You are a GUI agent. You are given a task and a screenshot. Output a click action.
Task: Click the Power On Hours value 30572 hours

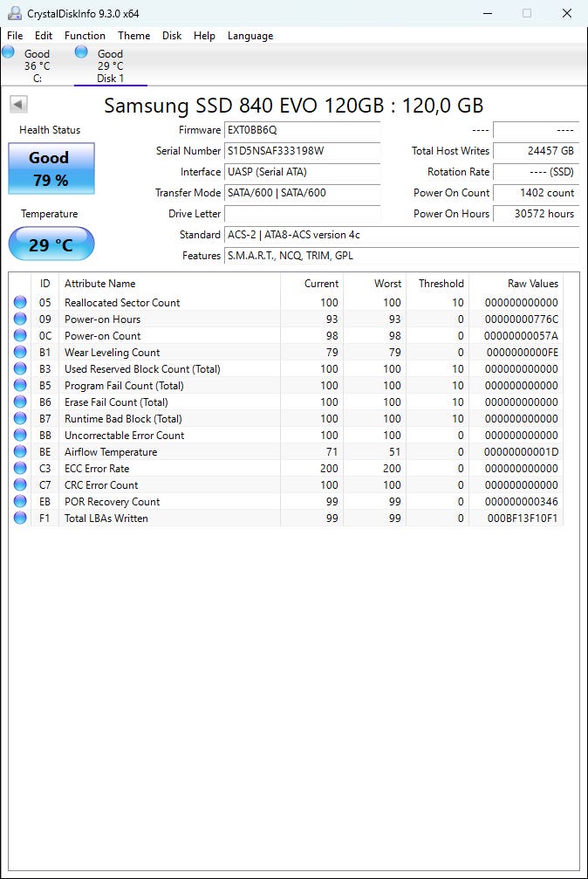[x=536, y=214]
